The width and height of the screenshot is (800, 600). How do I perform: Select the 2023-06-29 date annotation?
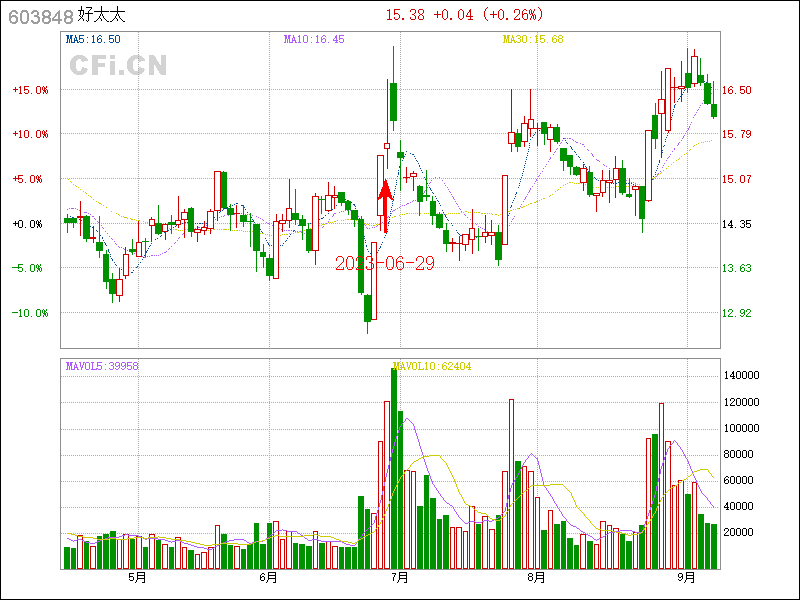click(x=384, y=262)
